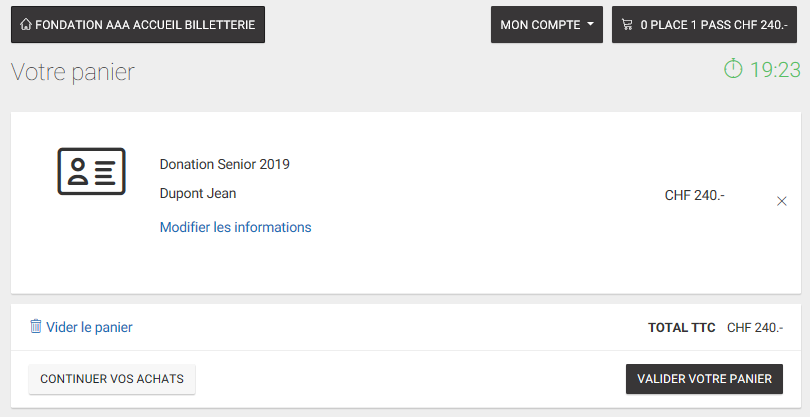This screenshot has height=417, width=810.
Task: Open the cart summary 0 Place 1 Pass
Action: click(705, 24)
